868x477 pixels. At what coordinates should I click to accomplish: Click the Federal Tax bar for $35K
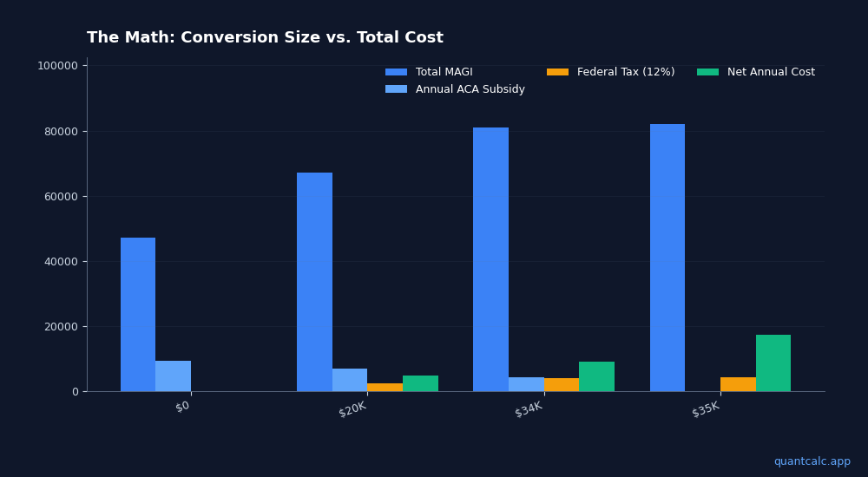[x=738, y=384]
